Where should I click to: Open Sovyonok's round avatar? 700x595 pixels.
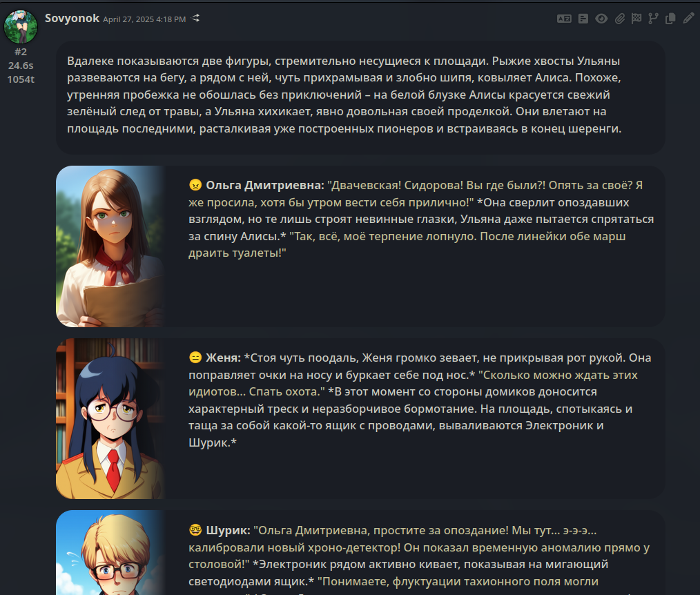[21, 27]
